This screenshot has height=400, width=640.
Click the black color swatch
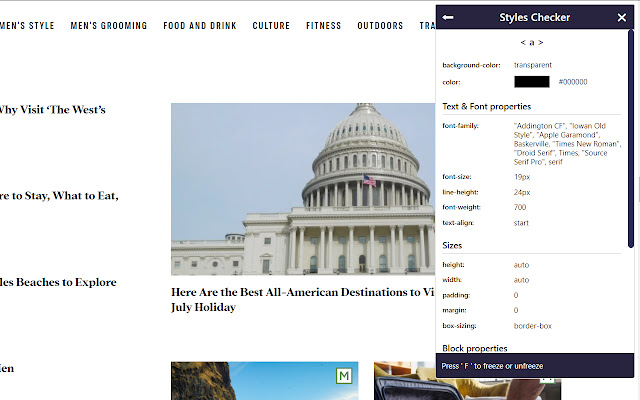click(x=531, y=82)
